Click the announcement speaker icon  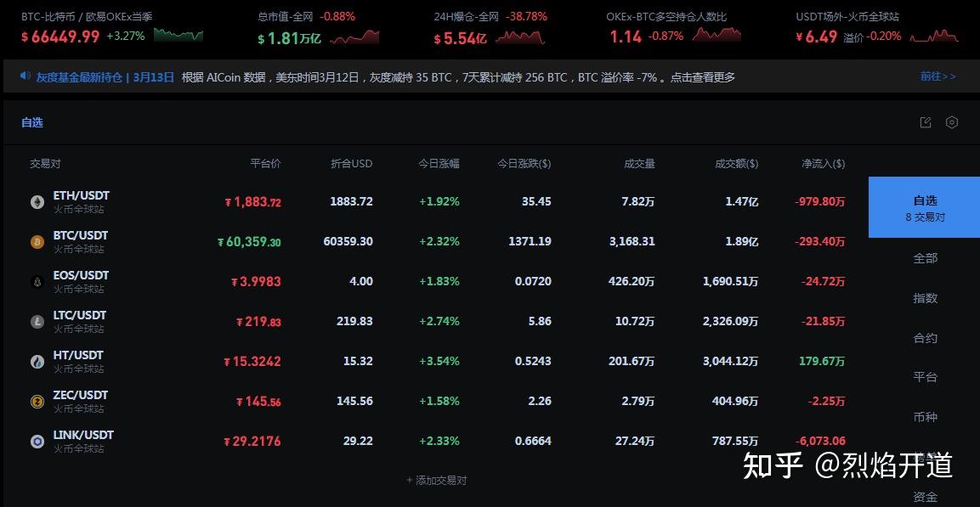coord(25,76)
